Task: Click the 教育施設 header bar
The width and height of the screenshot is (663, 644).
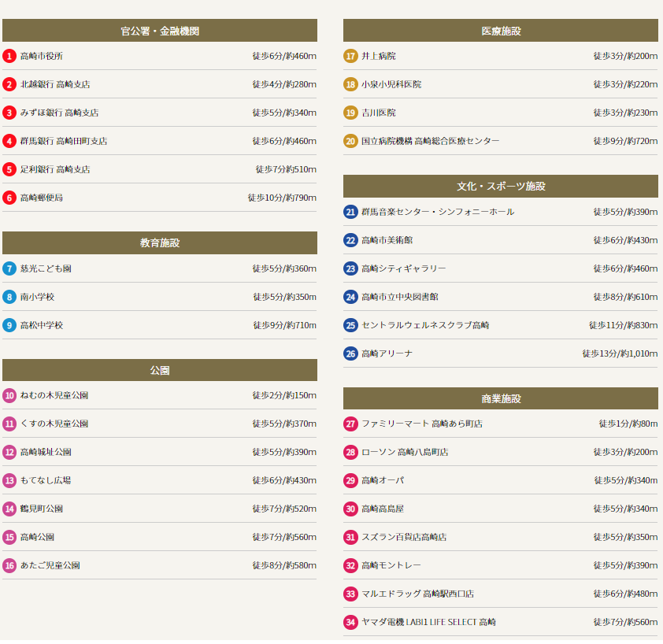Action: click(x=160, y=242)
